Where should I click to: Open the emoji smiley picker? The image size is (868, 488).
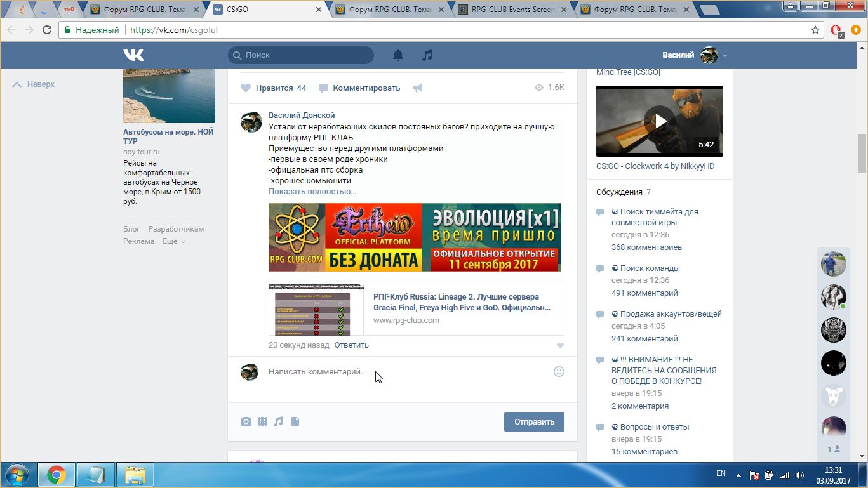(x=559, y=372)
